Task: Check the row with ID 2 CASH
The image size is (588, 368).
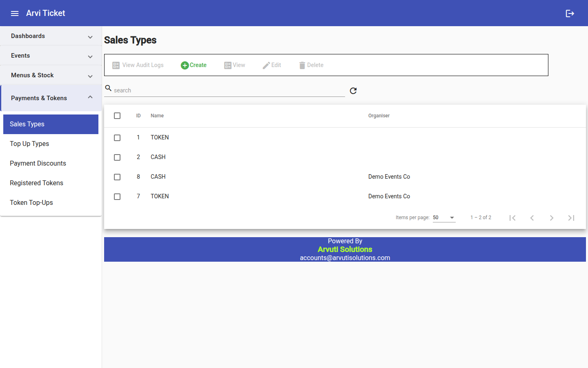Action: [x=117, y=157]
